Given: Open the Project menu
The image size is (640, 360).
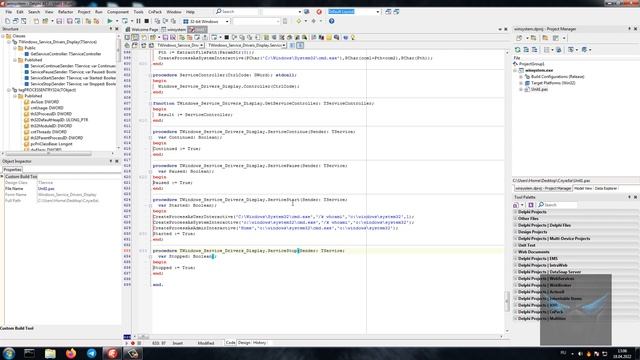Looking at the screenshot, I should (x=84, y=12).
